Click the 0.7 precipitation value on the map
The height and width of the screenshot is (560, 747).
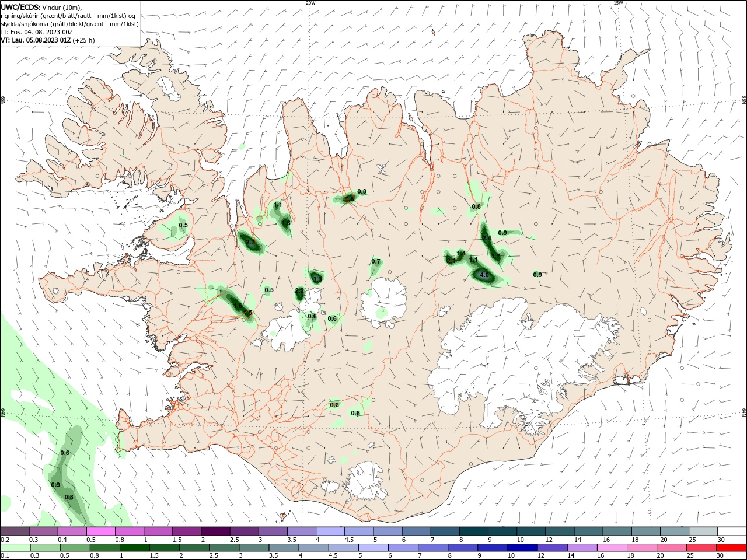pyautogui.click(x=376, y=262)
